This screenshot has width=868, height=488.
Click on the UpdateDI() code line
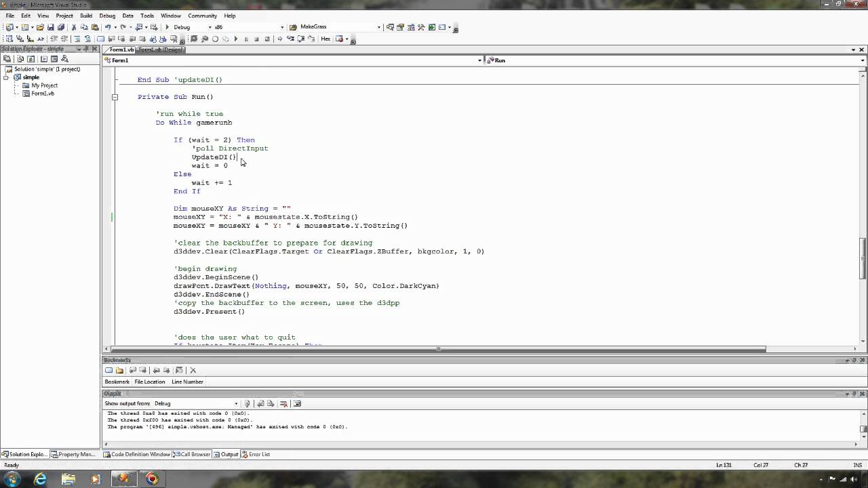(x=214, y=157)
